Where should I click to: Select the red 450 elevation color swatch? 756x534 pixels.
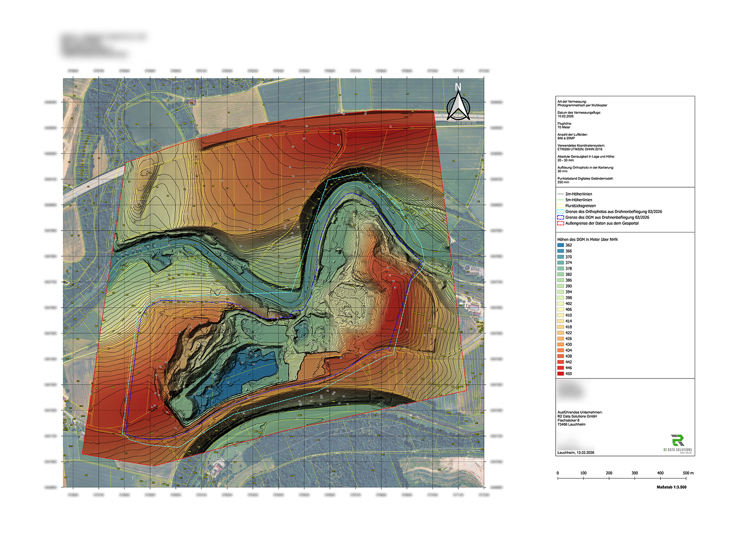click(560, 373)
